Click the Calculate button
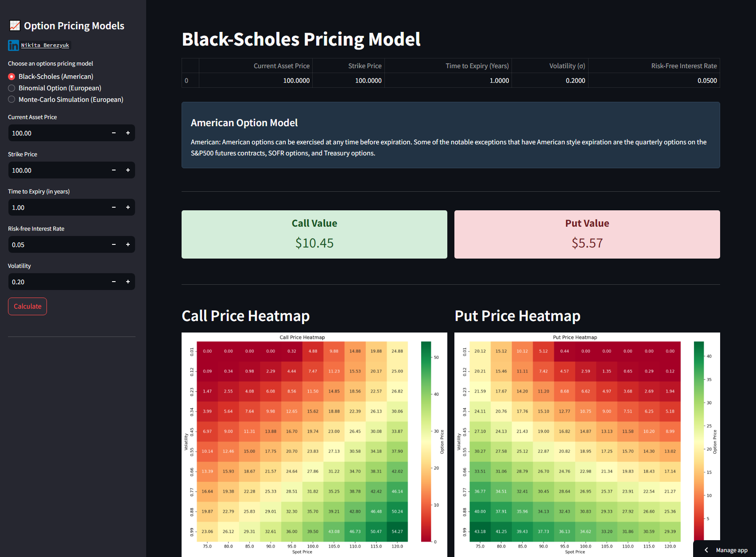756x557 pixels. (27, 306)
